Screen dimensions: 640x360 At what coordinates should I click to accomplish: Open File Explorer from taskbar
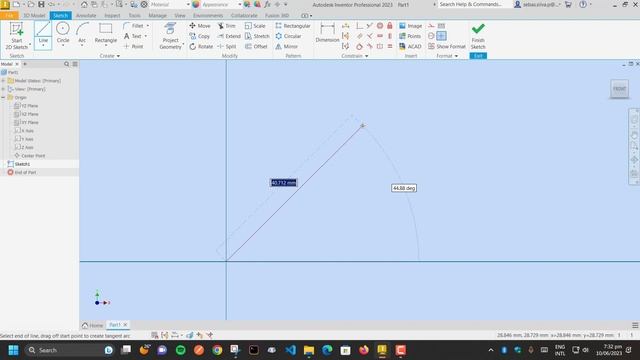click(309, 350)
